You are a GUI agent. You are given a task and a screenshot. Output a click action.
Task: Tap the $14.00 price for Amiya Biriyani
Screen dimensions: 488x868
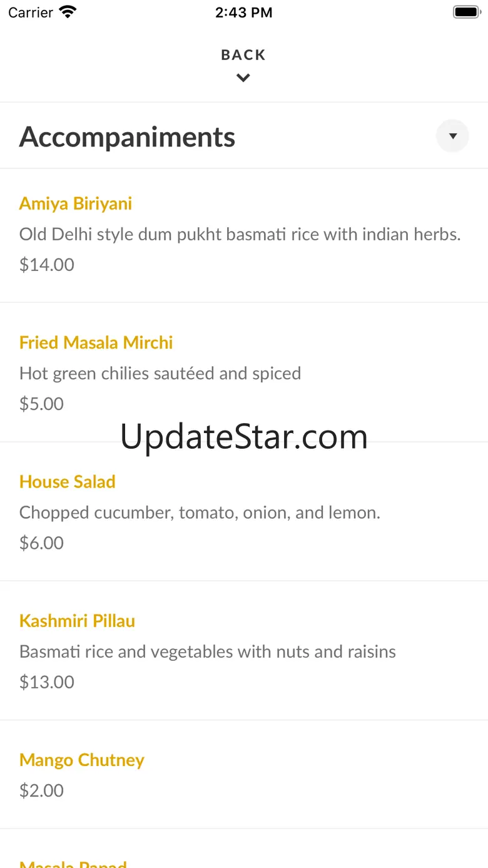(x=47, y=265)
